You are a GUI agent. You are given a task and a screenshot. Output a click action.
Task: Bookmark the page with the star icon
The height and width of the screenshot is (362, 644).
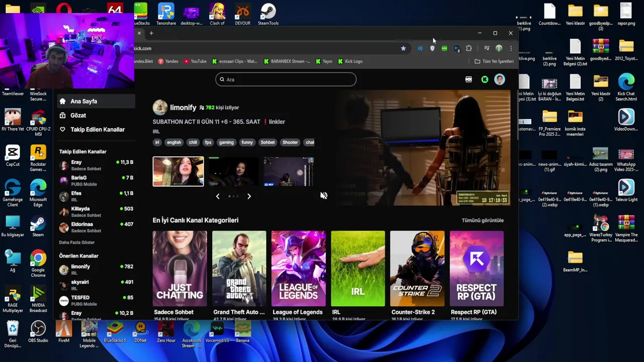pyautogui.click(x=403, y=48)
